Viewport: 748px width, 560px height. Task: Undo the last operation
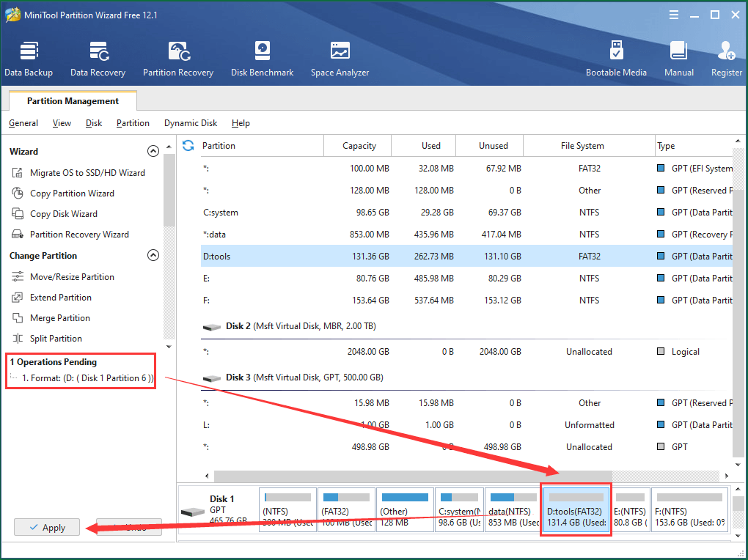pos(129,527)
